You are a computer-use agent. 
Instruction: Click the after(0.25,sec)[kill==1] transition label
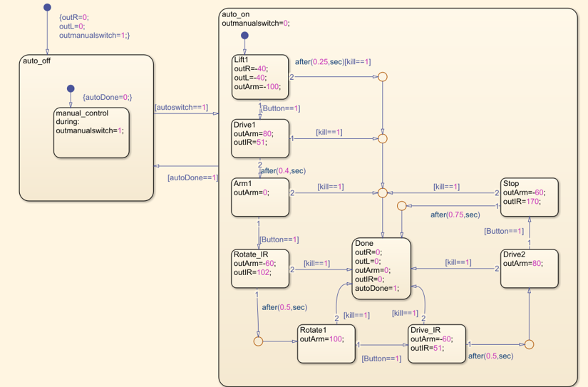coord(333,62)
